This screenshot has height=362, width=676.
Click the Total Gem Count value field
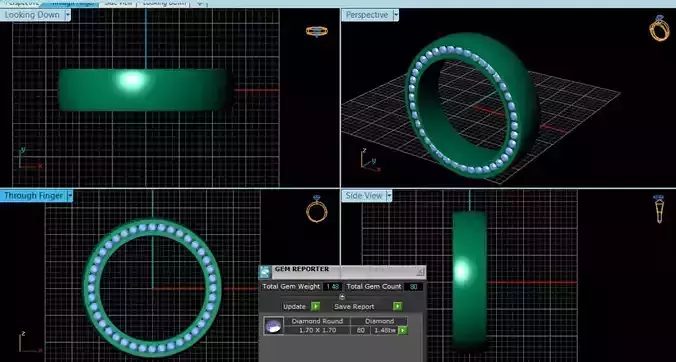point(413,287)
